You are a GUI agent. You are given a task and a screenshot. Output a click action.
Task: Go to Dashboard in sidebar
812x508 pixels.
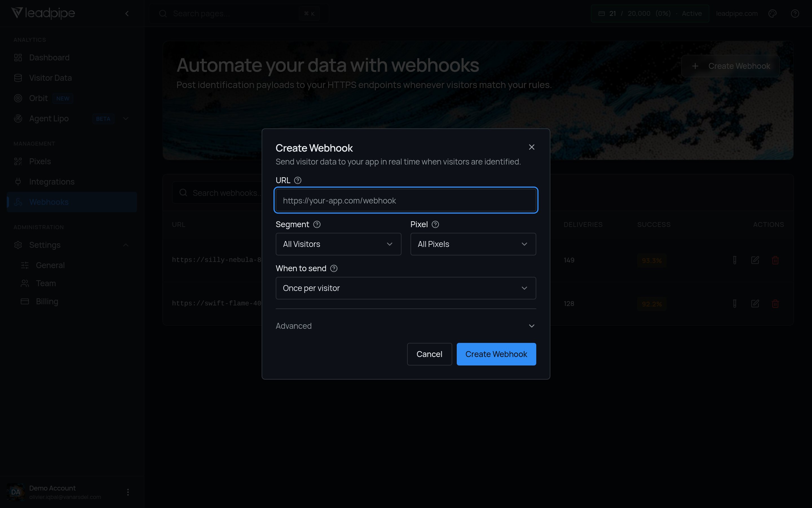tap(72, 58)
